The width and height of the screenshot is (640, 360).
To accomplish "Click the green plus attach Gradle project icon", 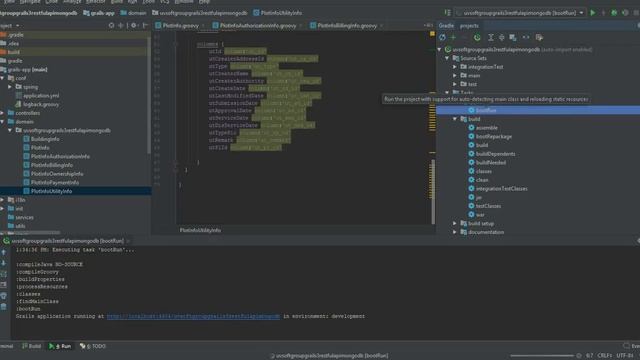I will pyautogui.click(x=453, y=38).
